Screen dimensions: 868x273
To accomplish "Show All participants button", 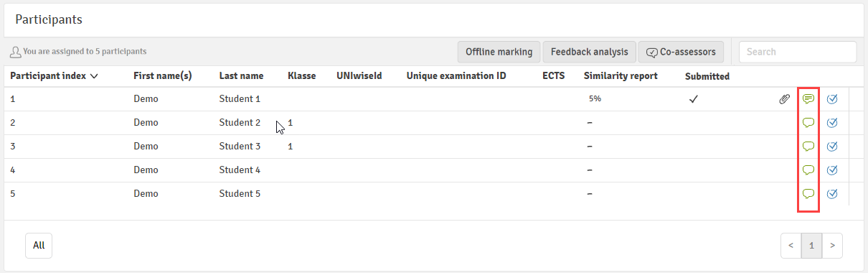I will pos(39,246).
